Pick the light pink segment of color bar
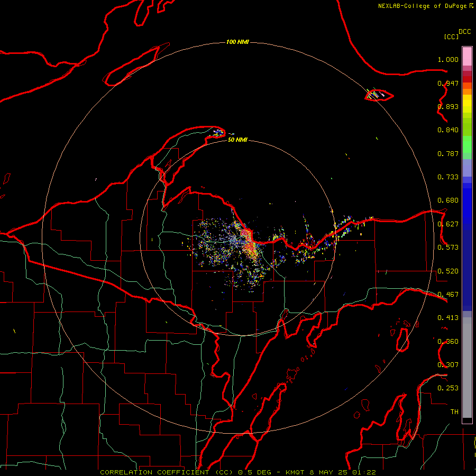The width and height of the screenshot is (476, 476). 467,57
